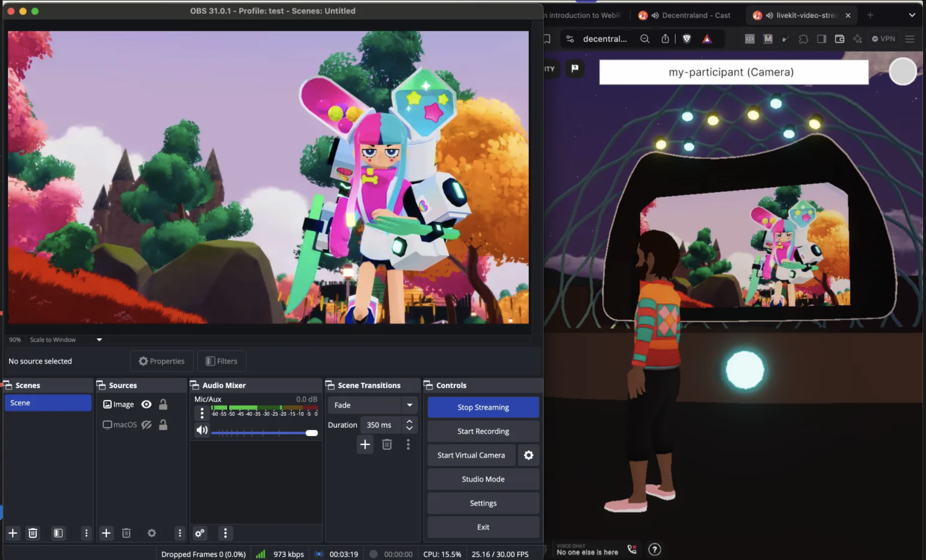Open source properties gear in Sources panel
926x560 pixels.
(152, 533)
